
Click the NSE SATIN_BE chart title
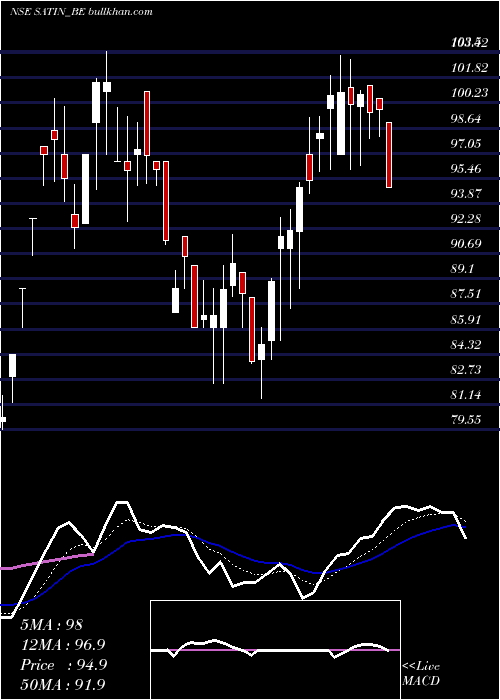click(81, 12)
